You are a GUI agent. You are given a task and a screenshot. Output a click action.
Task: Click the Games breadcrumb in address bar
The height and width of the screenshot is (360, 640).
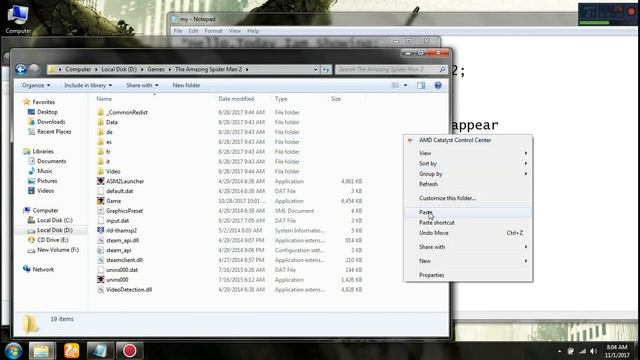click(156, 69)
